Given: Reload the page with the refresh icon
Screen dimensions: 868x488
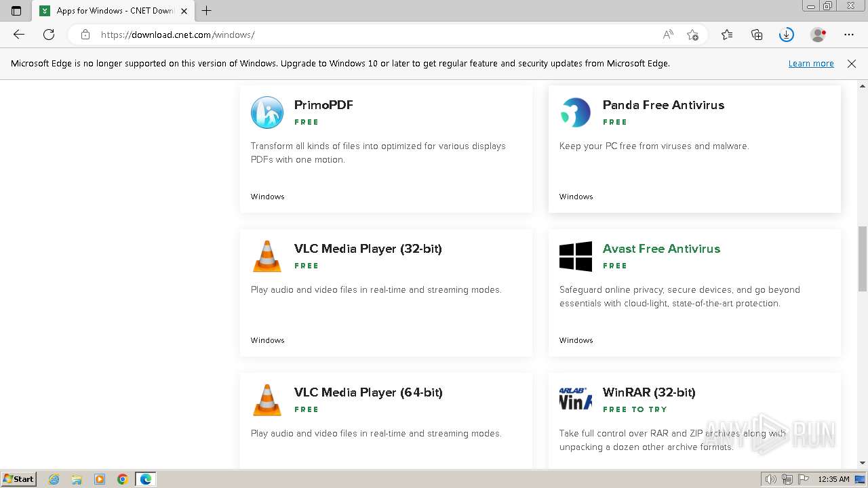Looking at the screenshot, I should 49,35.
